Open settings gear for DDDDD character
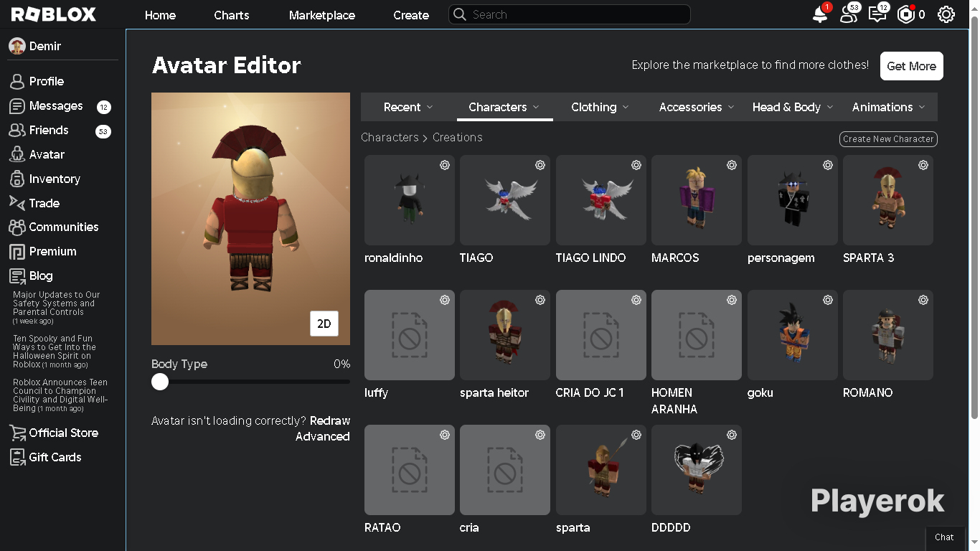The height and width of the screenshot is (551, 980). click(x=732, y=435)
